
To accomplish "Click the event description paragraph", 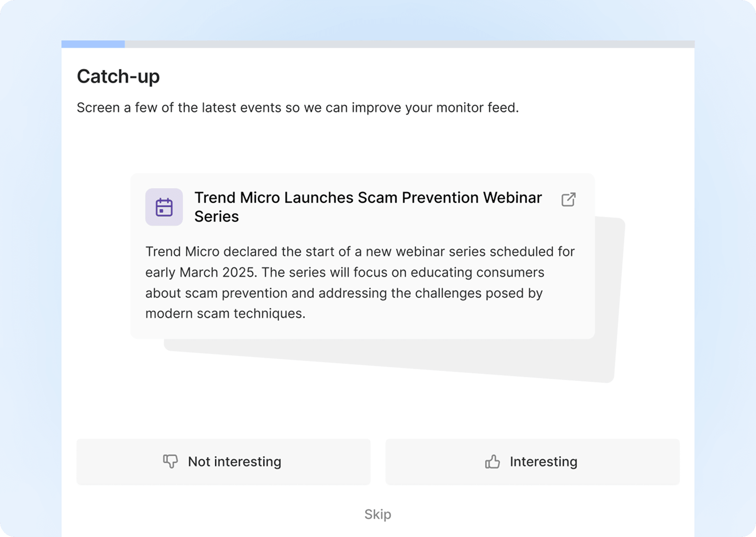I will 360,282.
